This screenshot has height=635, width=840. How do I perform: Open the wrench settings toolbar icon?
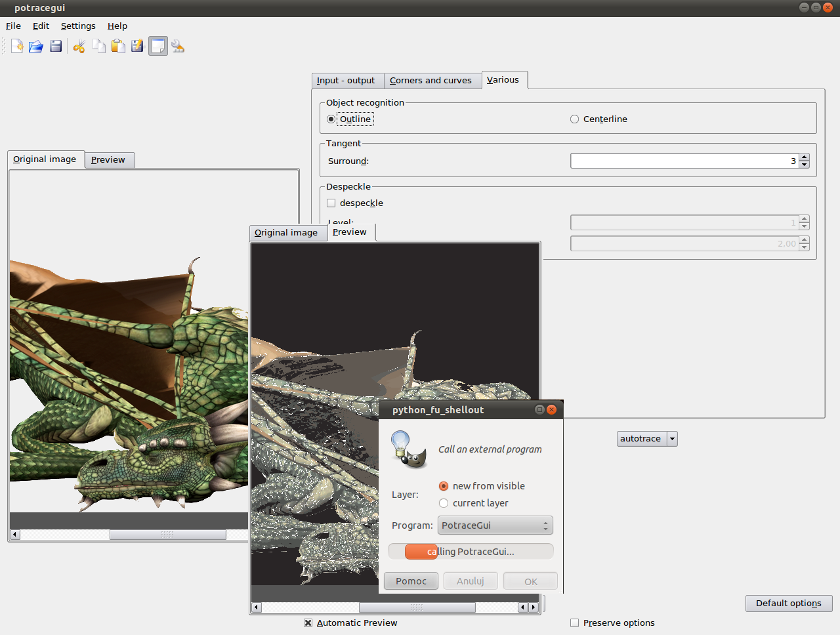[x=178, y=46]
